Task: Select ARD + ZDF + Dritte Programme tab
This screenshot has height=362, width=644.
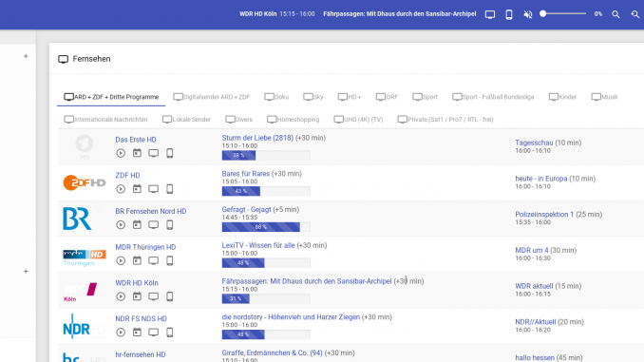Action: (x=111, y=97)
